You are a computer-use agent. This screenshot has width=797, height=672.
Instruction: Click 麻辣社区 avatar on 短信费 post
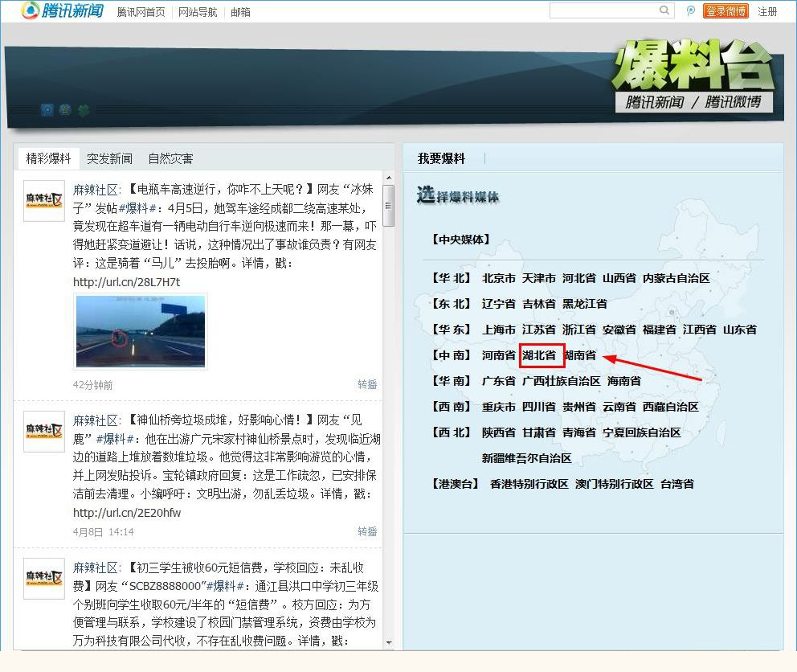pyautogui.click(x=44, y=579)
